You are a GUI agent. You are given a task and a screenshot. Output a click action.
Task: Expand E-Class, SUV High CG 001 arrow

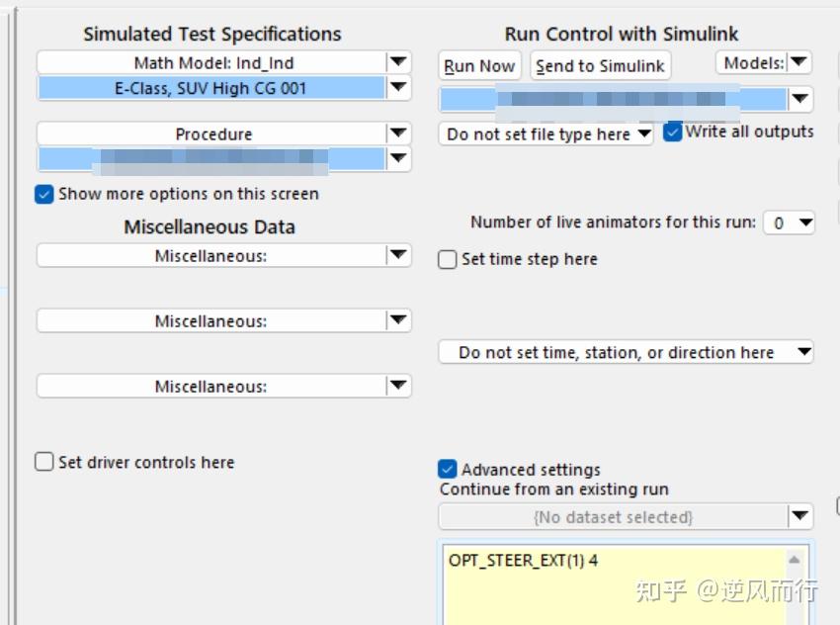397,88
